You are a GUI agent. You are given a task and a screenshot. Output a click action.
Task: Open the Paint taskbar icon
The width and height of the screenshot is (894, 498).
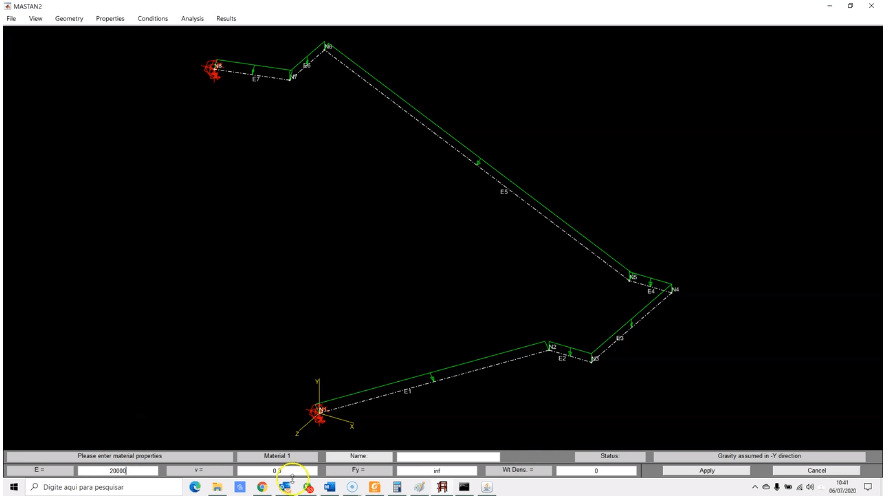pyautogui.click(x=419, y=488)
